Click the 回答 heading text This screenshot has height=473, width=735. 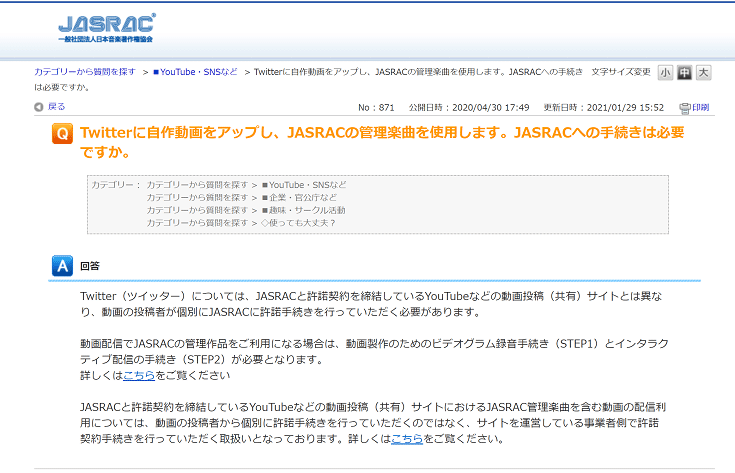(90, 266)
